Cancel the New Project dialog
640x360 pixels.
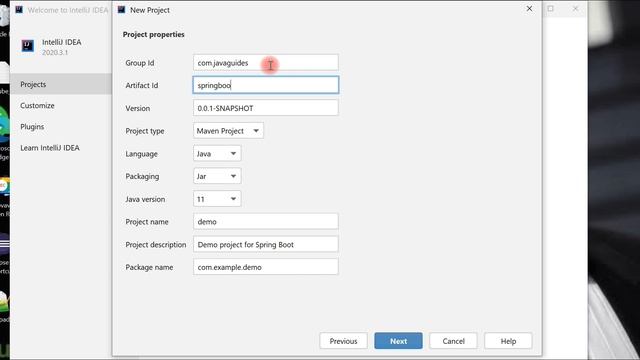pyautogui.click(x=453, y=341)
